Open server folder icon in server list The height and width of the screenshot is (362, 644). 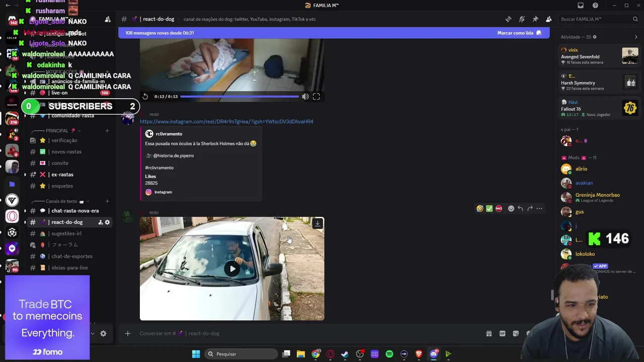[12, 184]
